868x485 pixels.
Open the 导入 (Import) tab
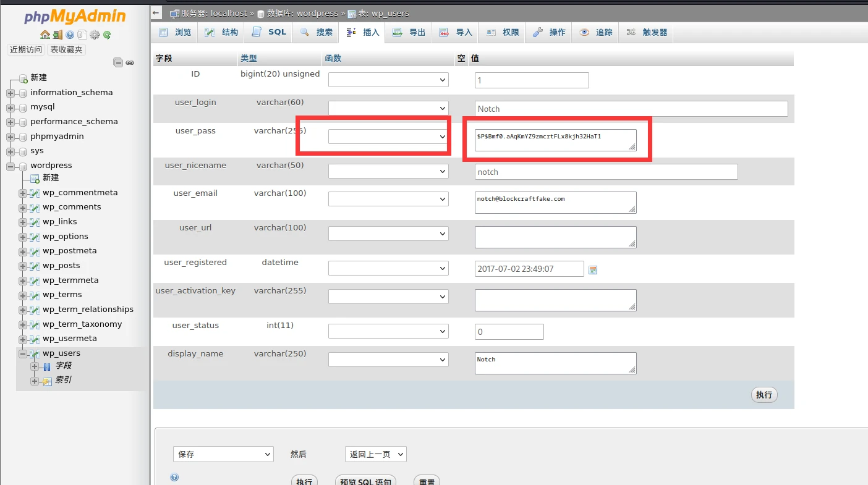click(x=456, y=32)
